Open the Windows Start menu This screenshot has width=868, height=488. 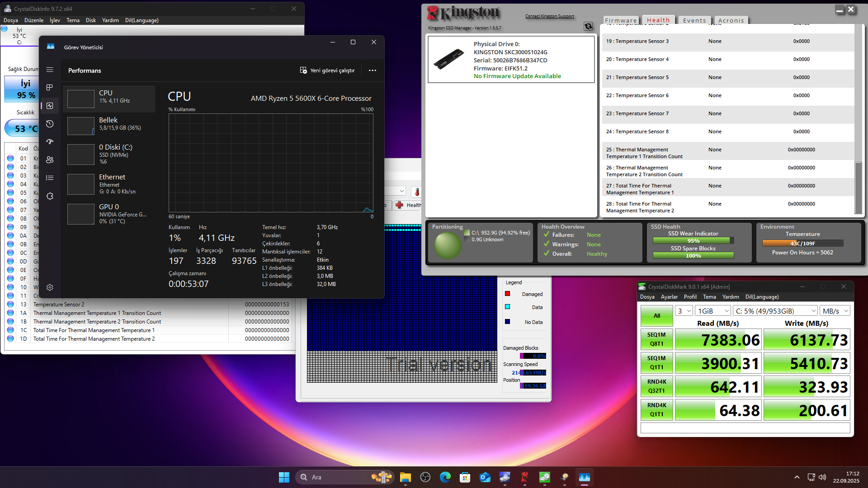[x=284, y=477]
